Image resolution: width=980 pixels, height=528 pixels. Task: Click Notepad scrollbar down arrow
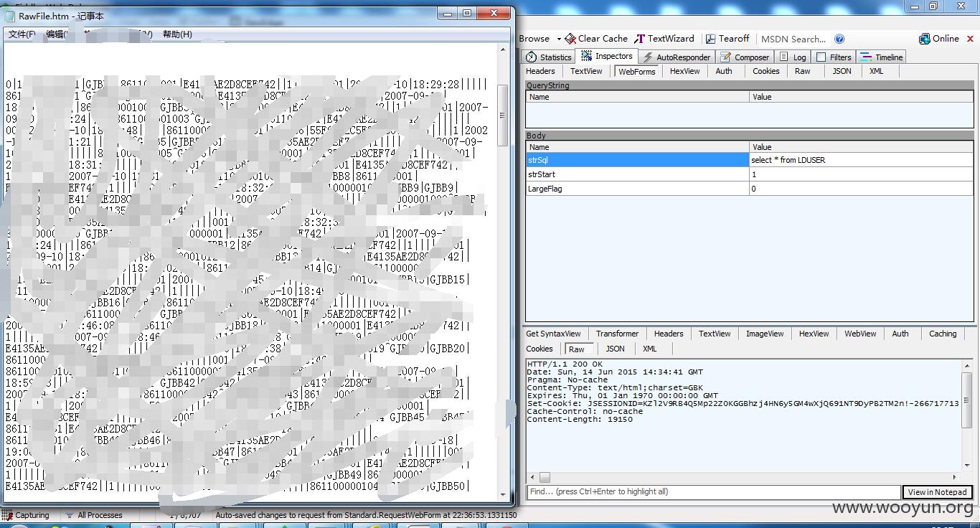click(x=503, y=494)
